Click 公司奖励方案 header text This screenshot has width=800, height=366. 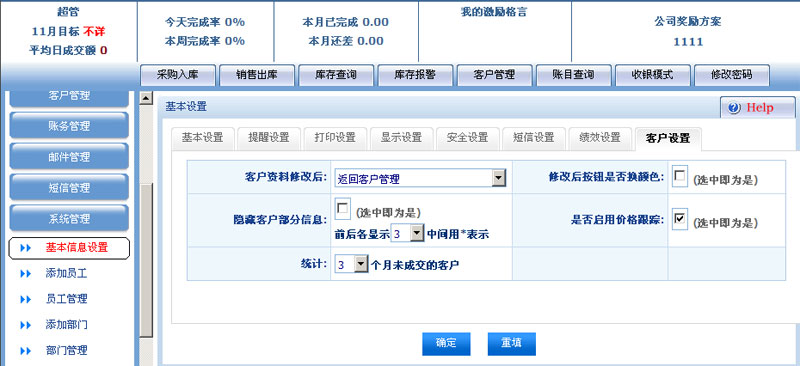click(688, 22)
